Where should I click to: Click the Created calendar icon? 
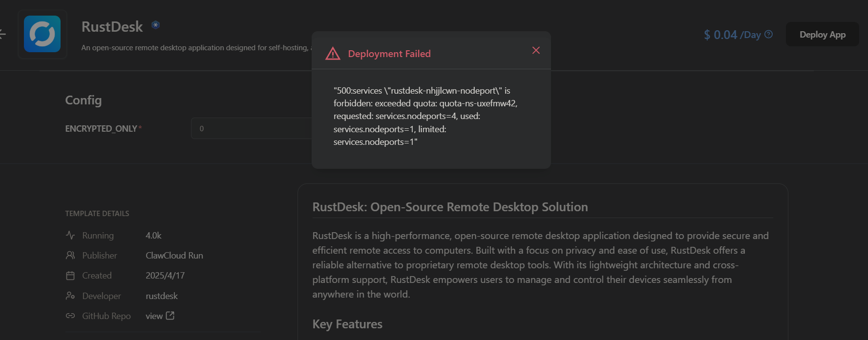pyautogui.click(x=70, y=276)
